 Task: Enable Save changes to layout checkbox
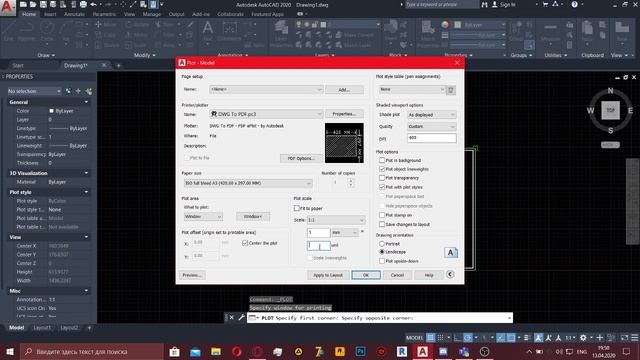(x=382, y=224)
